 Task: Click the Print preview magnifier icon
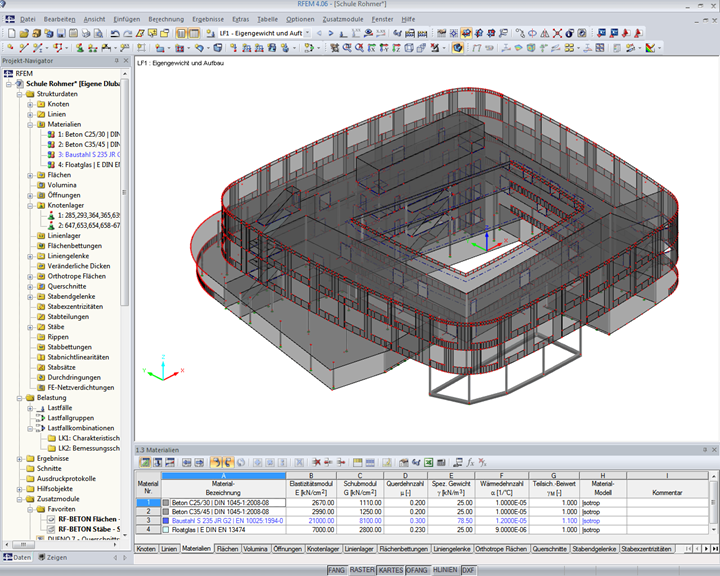coord(98,33)
